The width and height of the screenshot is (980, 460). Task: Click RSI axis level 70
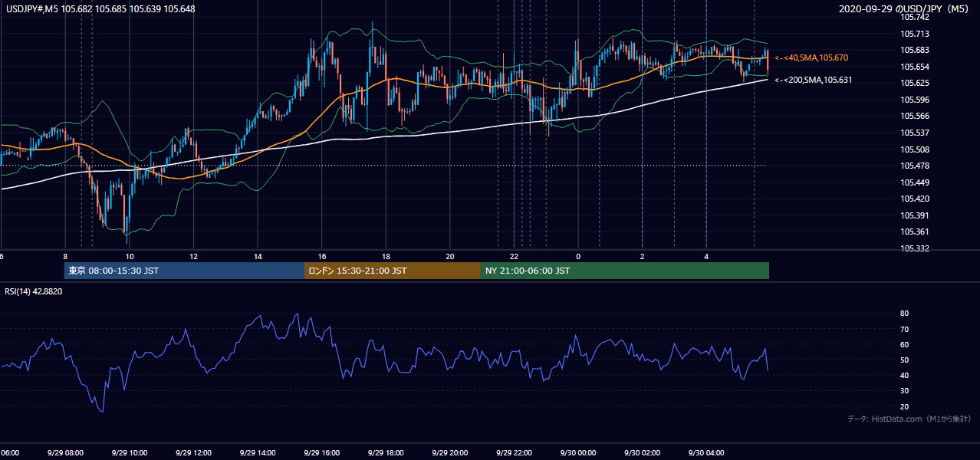click(905, 329)
